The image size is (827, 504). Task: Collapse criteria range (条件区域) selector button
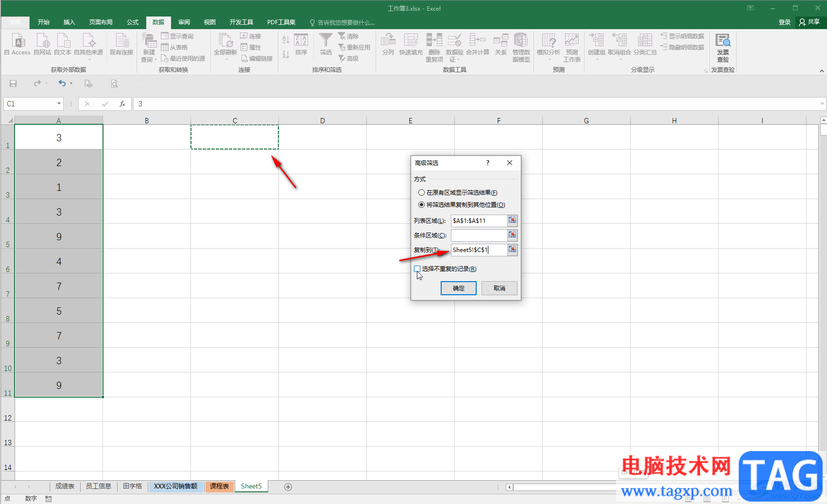pos(513,235)
